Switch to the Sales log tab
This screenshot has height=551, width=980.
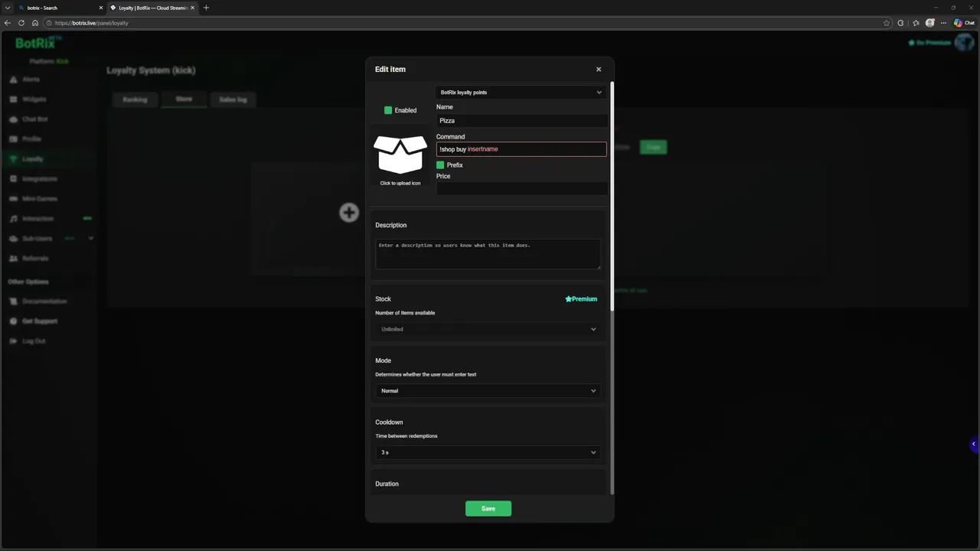pyautogui.click(x=233, y=99)
